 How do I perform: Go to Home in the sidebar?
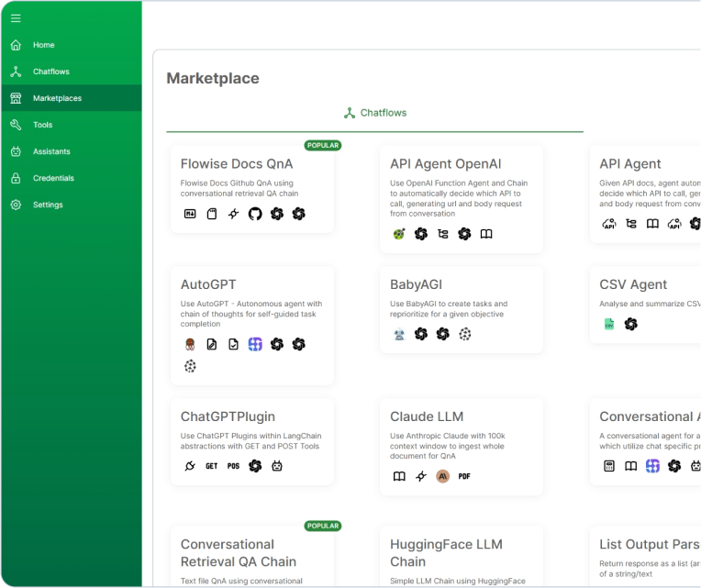[x=43, y=45]
